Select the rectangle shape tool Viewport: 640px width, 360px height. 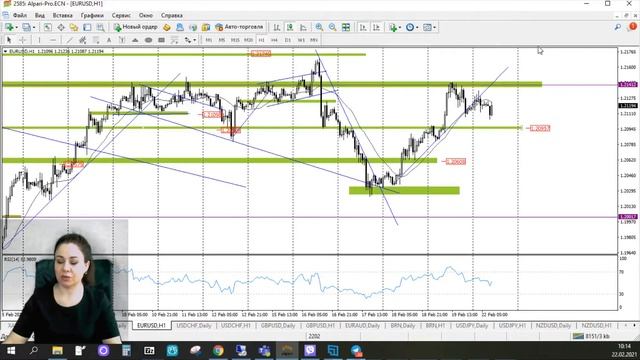coord(162,40)
